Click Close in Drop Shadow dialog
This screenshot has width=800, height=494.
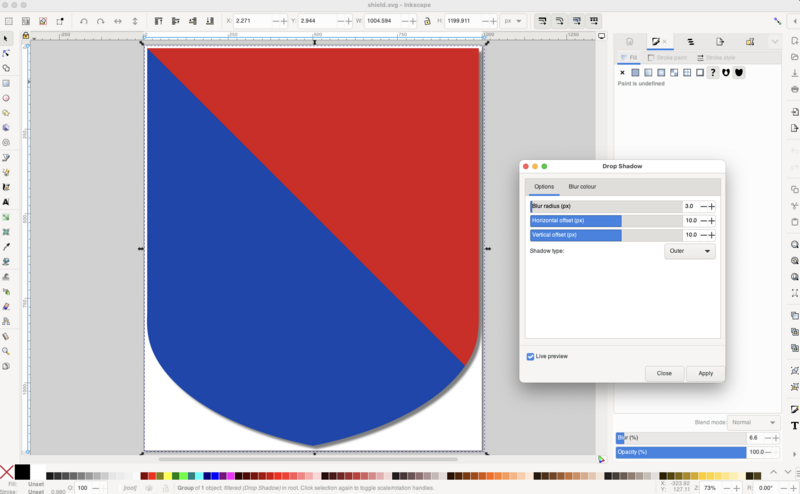click(x=664, y=374)
